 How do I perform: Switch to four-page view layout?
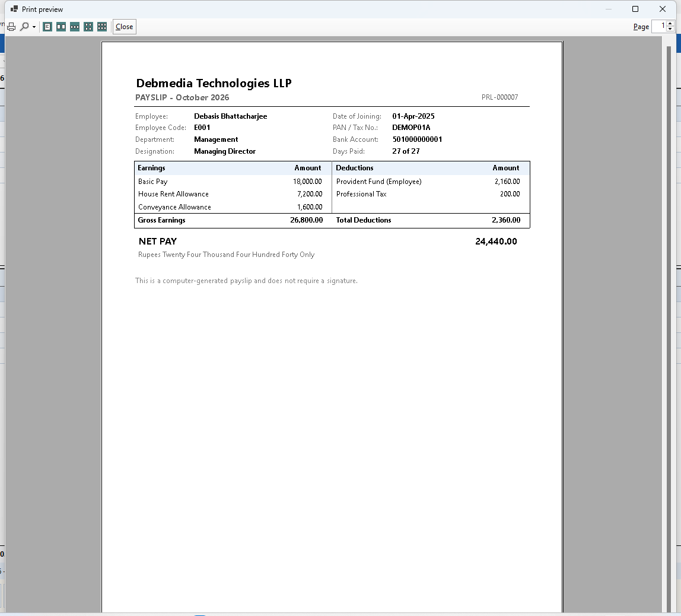(x=88, y=27)
